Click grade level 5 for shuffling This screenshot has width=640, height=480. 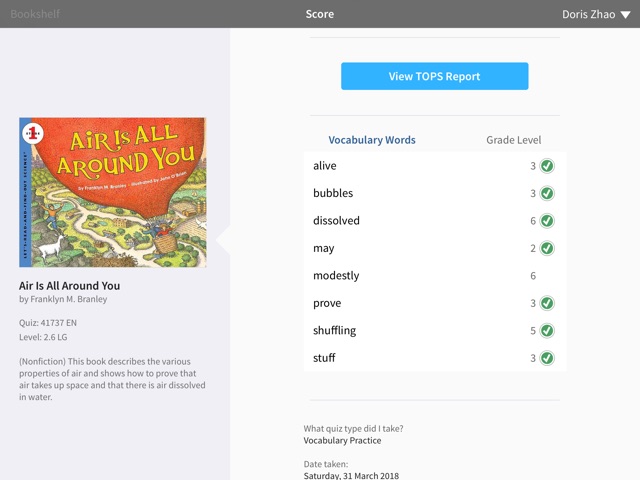tap(533, 331)
